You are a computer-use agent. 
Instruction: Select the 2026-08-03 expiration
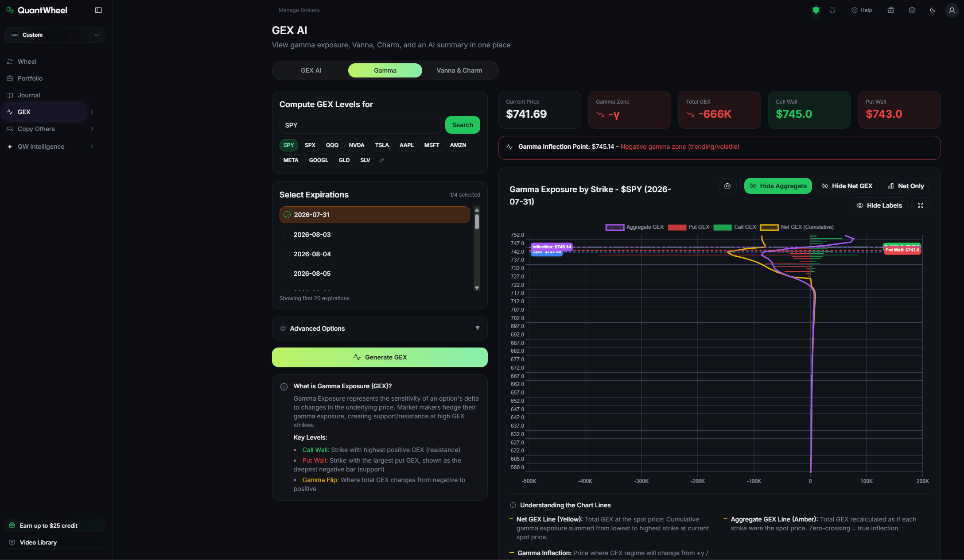tap(374, 235)
